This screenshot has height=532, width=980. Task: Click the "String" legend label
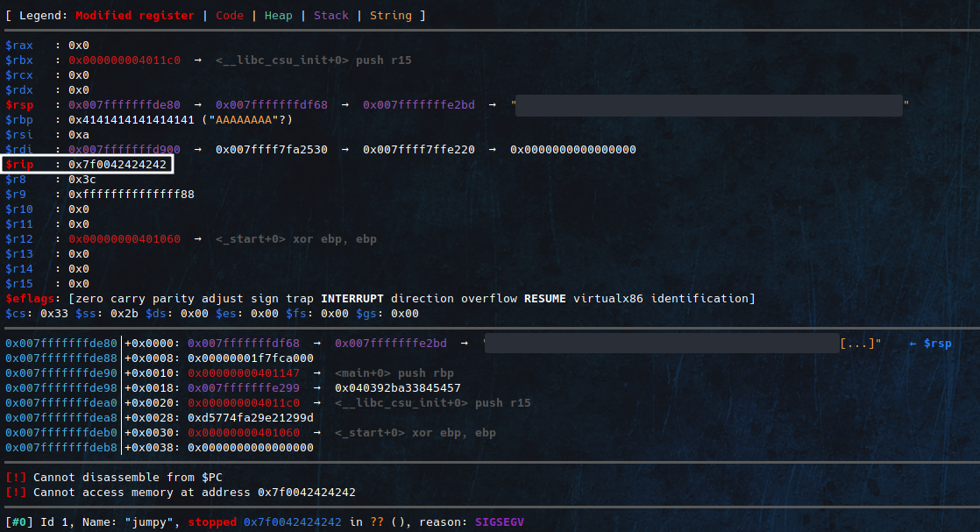tap(390, 15)
